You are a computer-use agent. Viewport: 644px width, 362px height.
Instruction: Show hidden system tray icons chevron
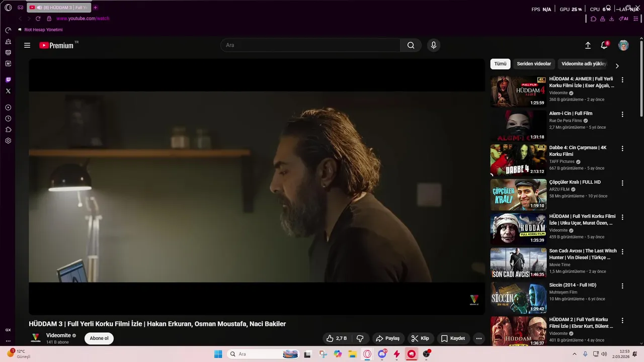tap(575, 354)
